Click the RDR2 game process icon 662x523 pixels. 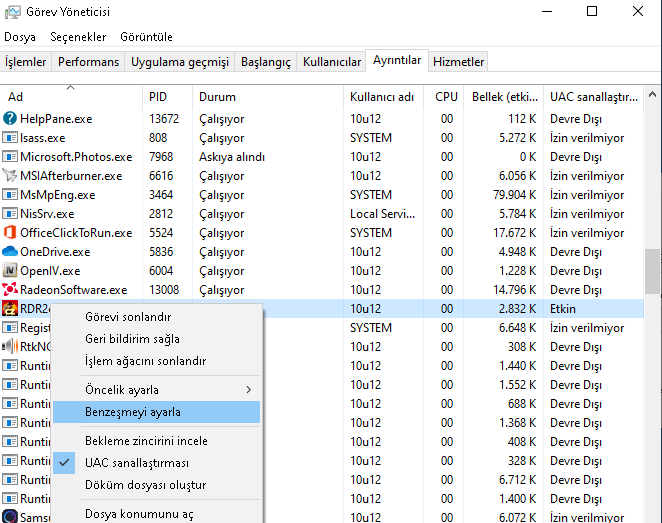tap(10, 309)
